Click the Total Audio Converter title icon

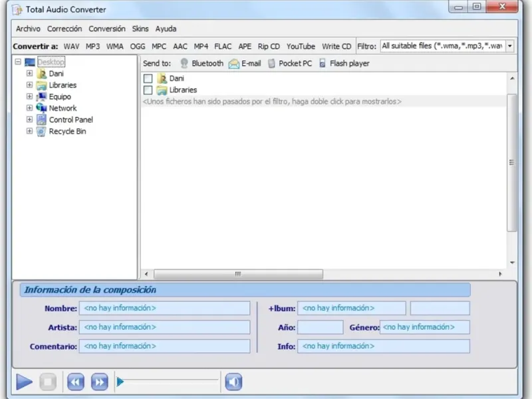[17, 9]
